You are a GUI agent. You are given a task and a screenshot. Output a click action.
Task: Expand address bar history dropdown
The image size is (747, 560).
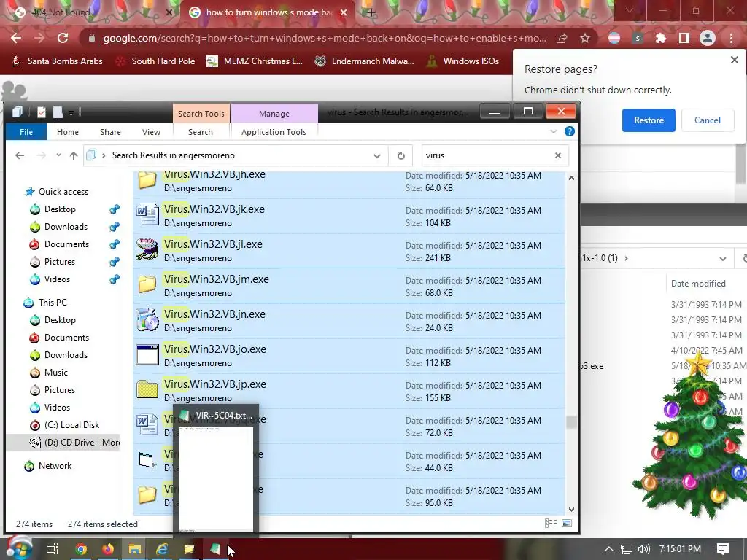[x=377, y=156]
